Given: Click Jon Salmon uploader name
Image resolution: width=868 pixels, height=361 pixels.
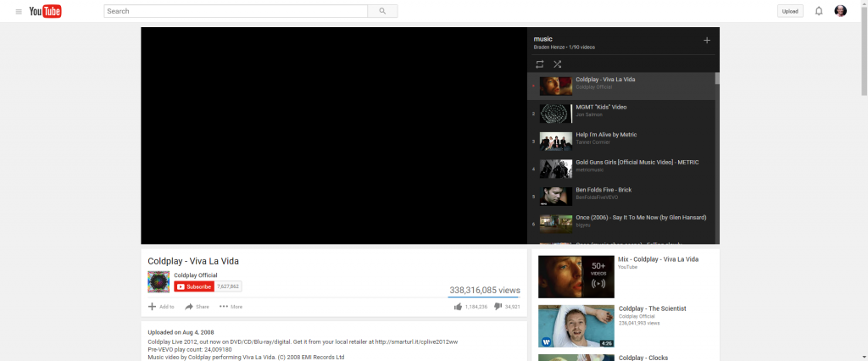Looking at the screenshot, I should point(589,114).
